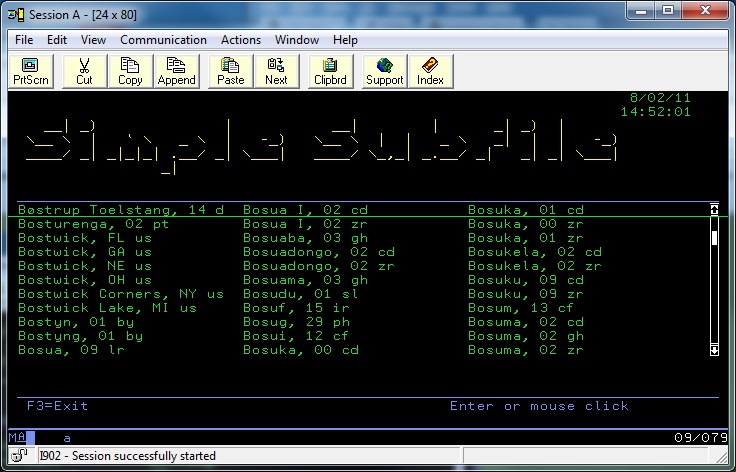Select entry Bosuka, 01 zr
Image resolution: width=736 pixels, height=472 pixels.
526,238
